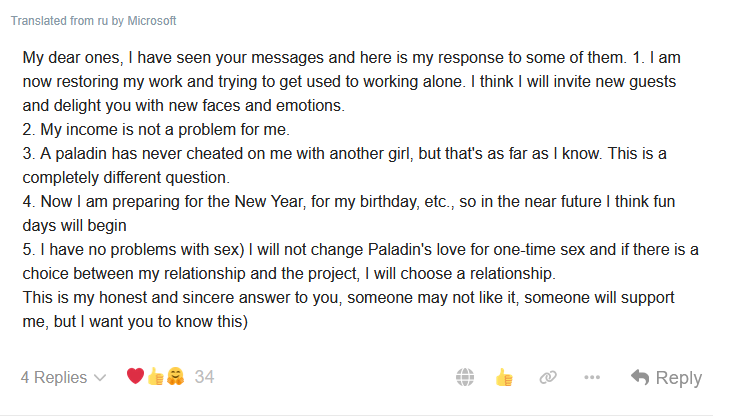This screenshot has height=416, width=732.
Task: Expand the 4 Replies chevron
Action: pyautogui.click(x=100, y=378)
